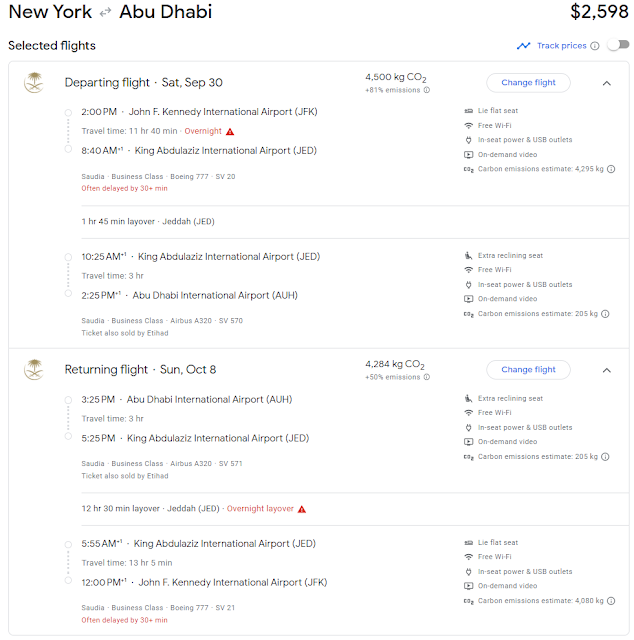Click Saudia logo on returning flight
Viewport: 634px width, 640px height.
tap(34, 369)
